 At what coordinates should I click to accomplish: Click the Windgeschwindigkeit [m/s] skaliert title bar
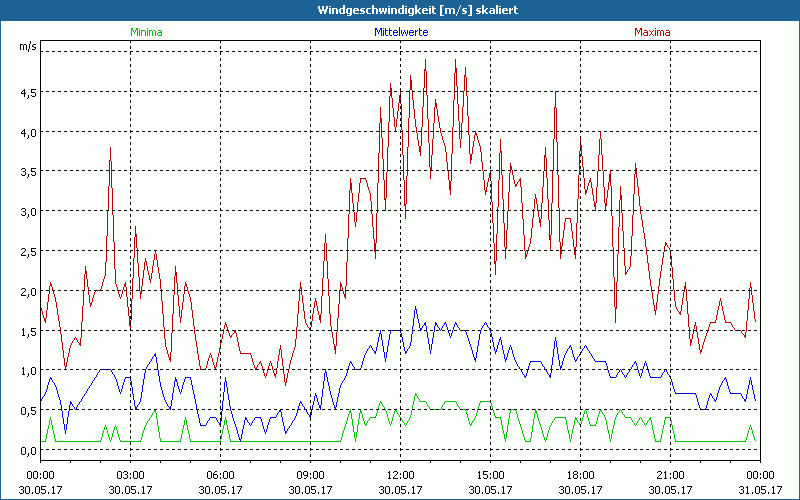pyautogui.click(x=400, y=9)
